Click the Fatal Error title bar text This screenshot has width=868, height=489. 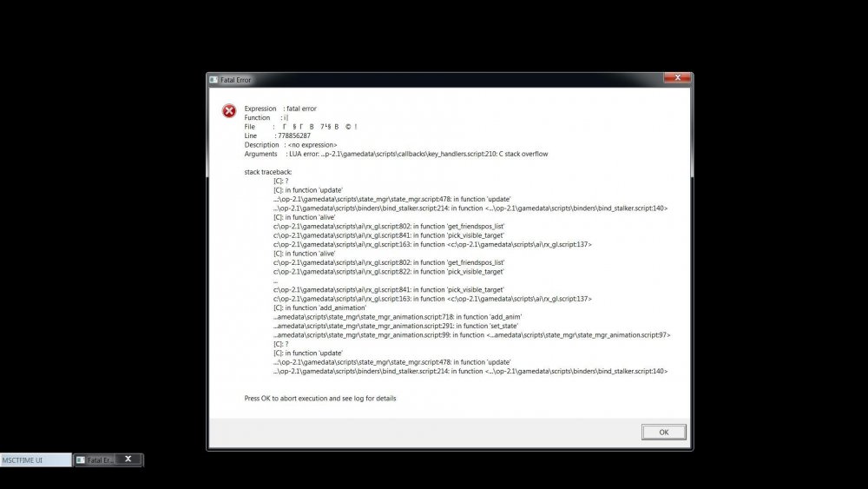235,80
